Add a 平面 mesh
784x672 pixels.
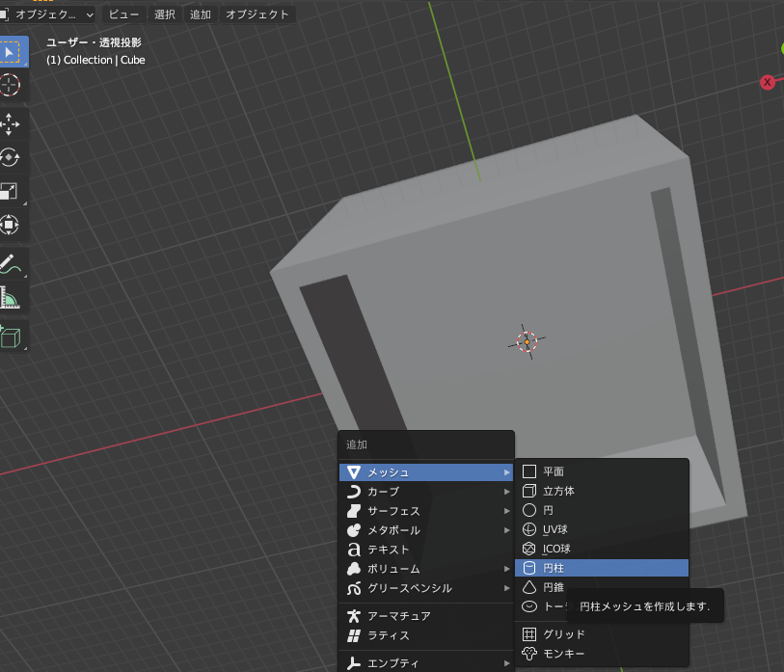tap(602, 471)
